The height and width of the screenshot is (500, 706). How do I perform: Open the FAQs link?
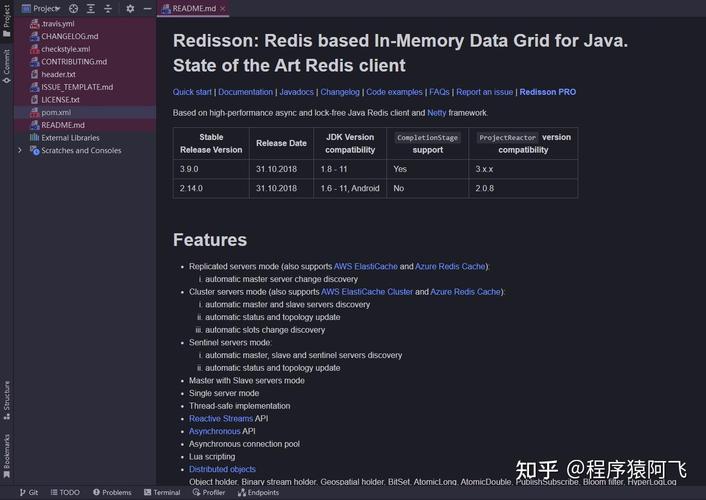(x=439, y=92)
